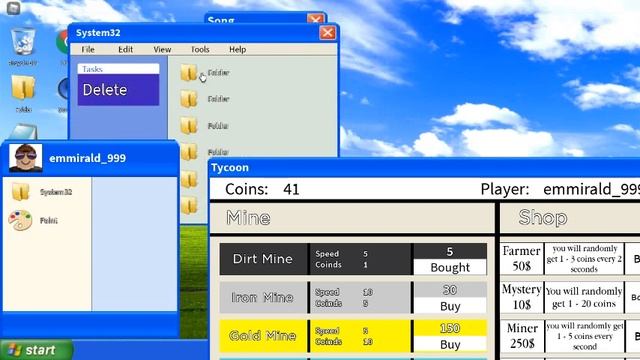640x360 pixels.
Task: Click Dirt Mine speed and coins stats
Action: point(360,259)
